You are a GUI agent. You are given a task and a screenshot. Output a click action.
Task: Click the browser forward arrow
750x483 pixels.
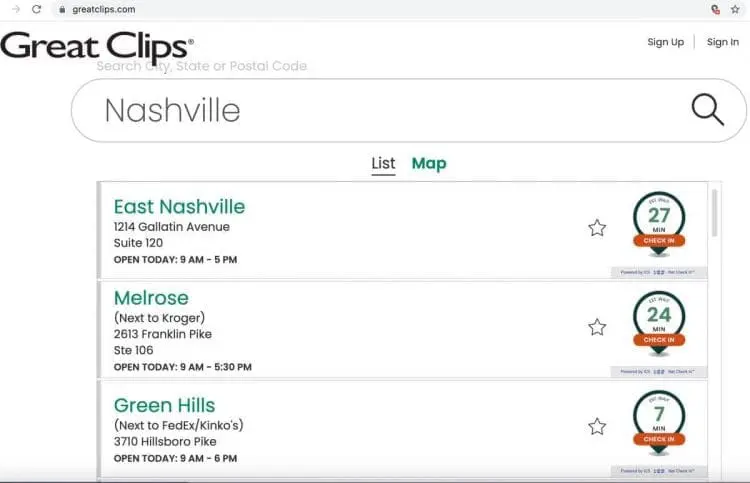click(x=16, y=9)
